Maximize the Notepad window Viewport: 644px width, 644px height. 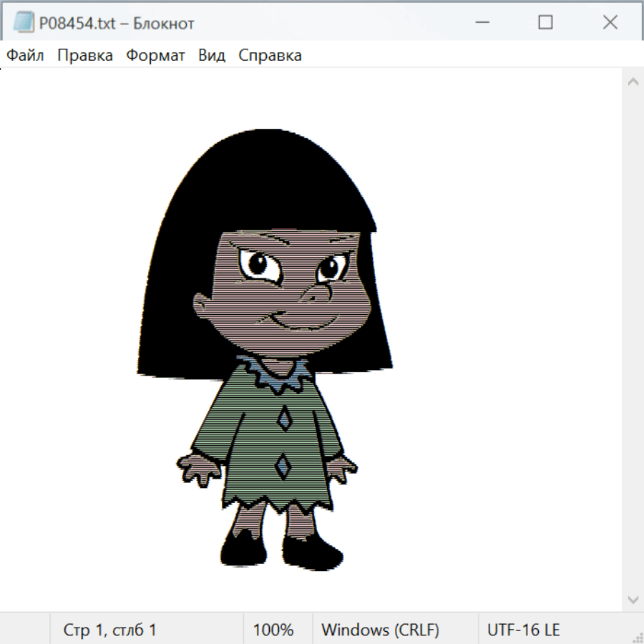pyautogui.click(x=545, y=23)
